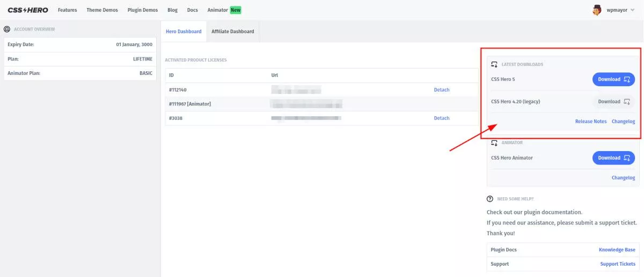Click the wpmayor user avatar
The image size is (644, 277).
point(597,10)
